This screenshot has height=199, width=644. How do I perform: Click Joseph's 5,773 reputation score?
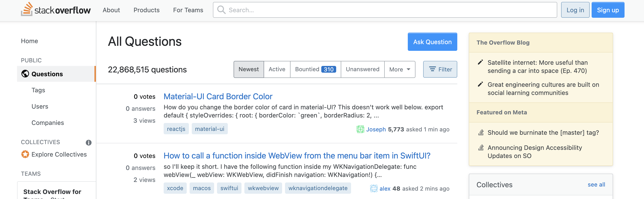[396, 129]
